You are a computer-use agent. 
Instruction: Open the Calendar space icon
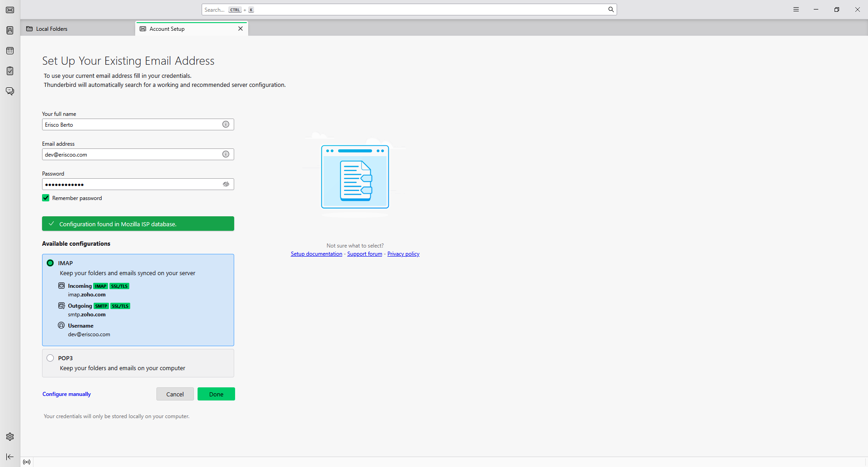coord(10,51)
